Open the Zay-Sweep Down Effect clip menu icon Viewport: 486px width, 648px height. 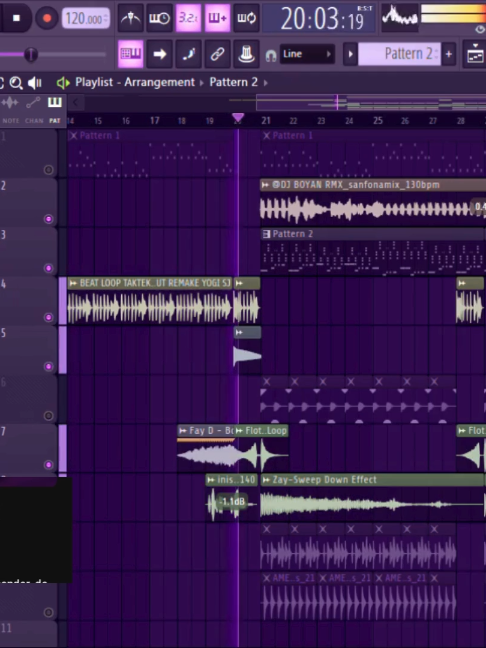click(267, 480)
